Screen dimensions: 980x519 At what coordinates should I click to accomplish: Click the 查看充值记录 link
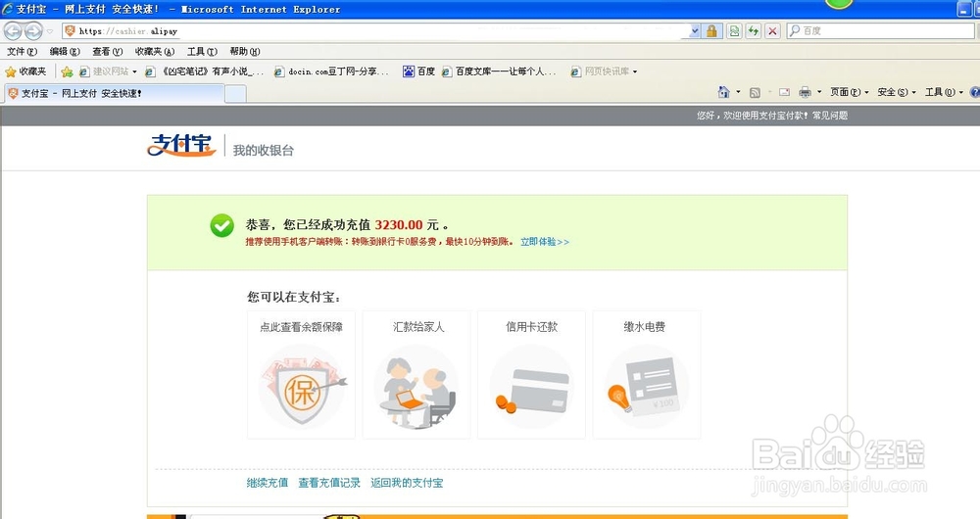(x=329, y=483)
